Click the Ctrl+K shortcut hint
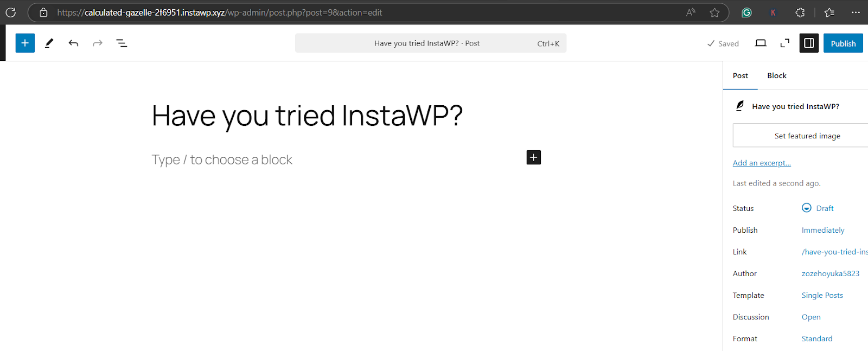This screenshot has height=351, width=868. (x=548, y=43)
